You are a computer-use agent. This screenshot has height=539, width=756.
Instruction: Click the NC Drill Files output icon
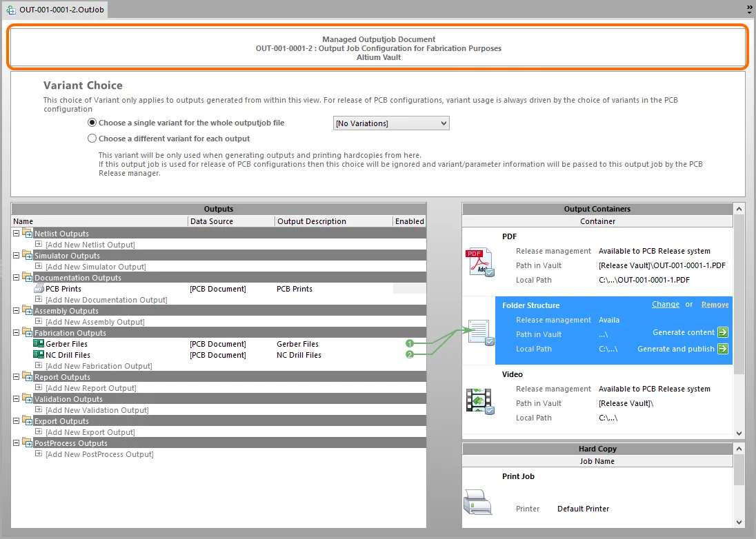click(39, 354)
